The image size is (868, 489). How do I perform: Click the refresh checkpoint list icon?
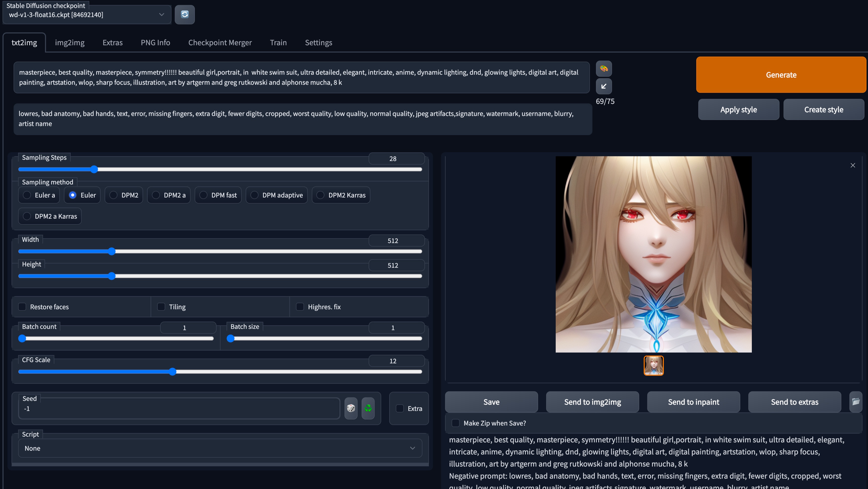[185, 15]
